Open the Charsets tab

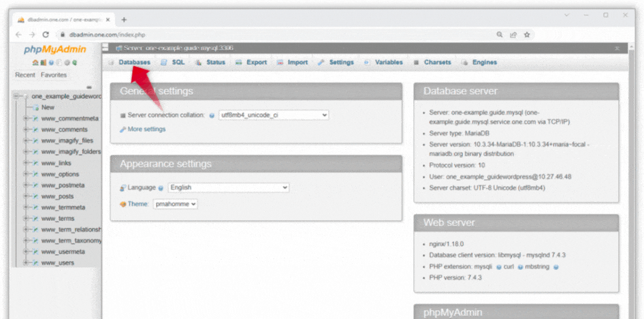click(438, 63)
